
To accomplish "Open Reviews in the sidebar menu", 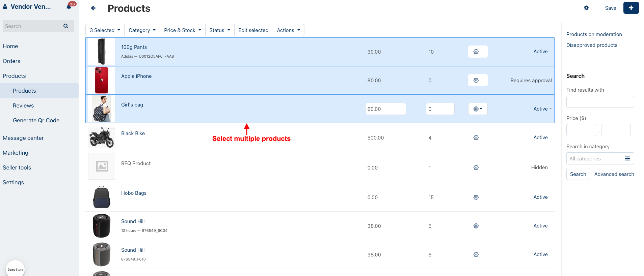I will tap(23, 105).
